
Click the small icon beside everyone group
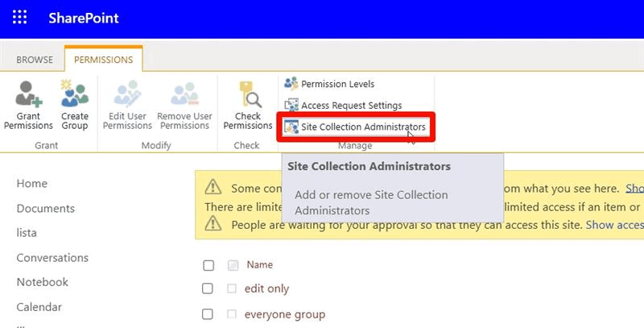232,314
